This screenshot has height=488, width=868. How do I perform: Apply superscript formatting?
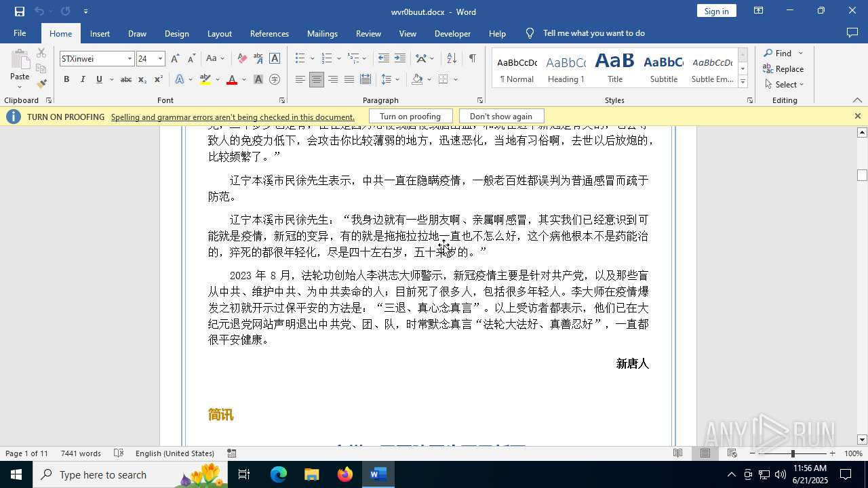coord(159,79)
